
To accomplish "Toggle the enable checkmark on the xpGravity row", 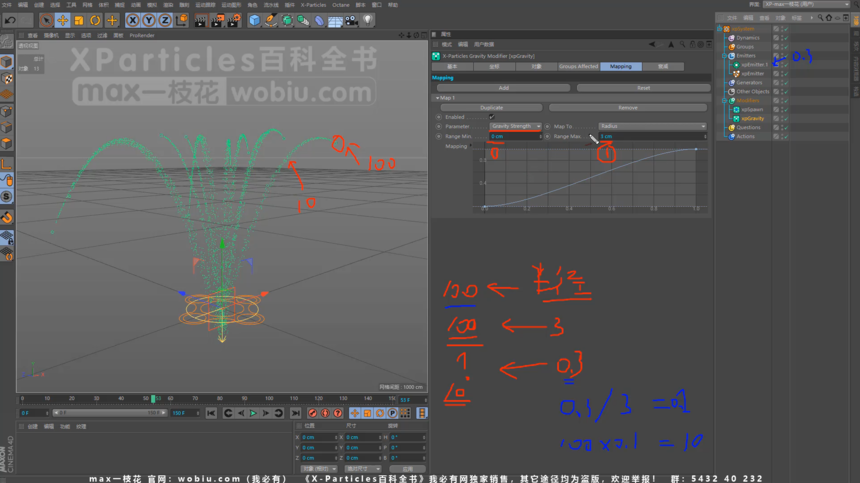I will tap(785, 118).
